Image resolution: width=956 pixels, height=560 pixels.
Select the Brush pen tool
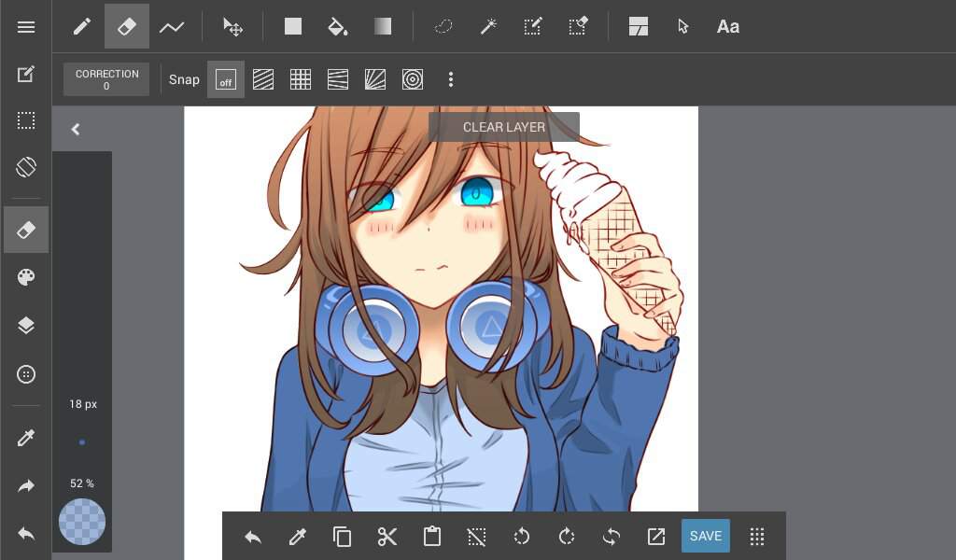point(82,26)
